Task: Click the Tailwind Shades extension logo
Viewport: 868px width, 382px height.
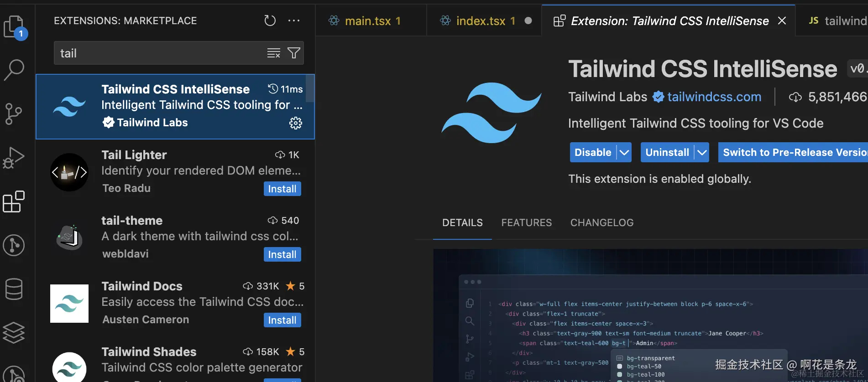Action: [x=69, y=367]
